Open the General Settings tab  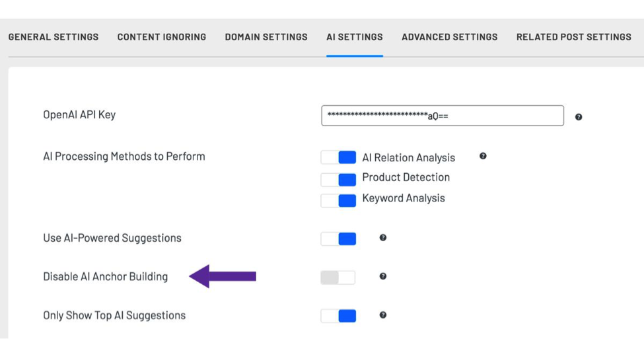click(x=54, y=37)
